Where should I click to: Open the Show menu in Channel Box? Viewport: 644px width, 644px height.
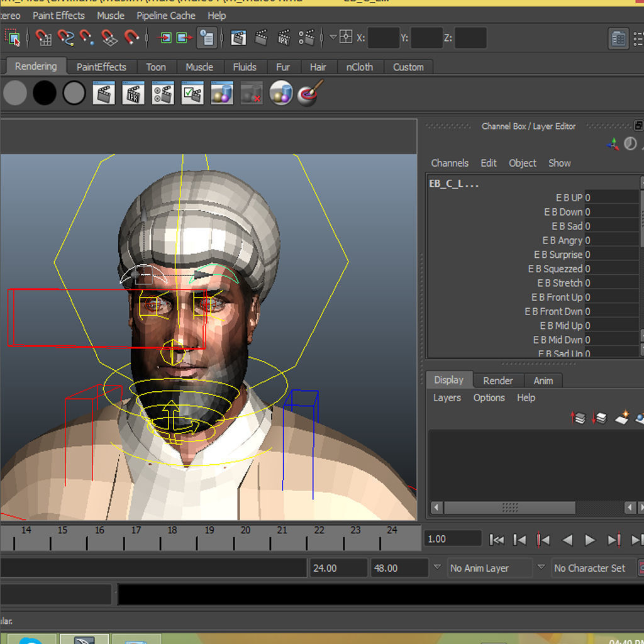click(559, 163)
